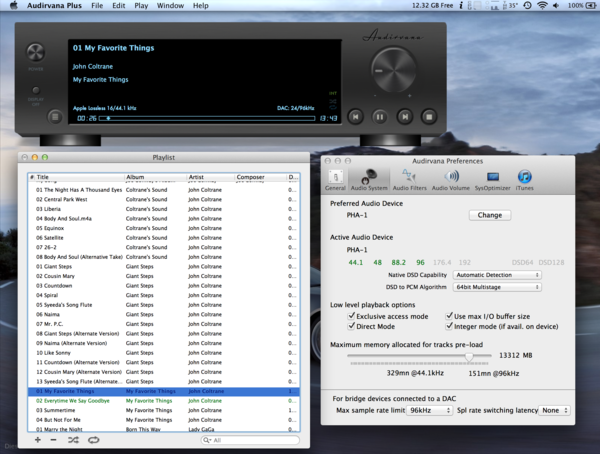Viewport: 600px width, 454px height.
Task: Open the File menu
Action: [97, 5]
